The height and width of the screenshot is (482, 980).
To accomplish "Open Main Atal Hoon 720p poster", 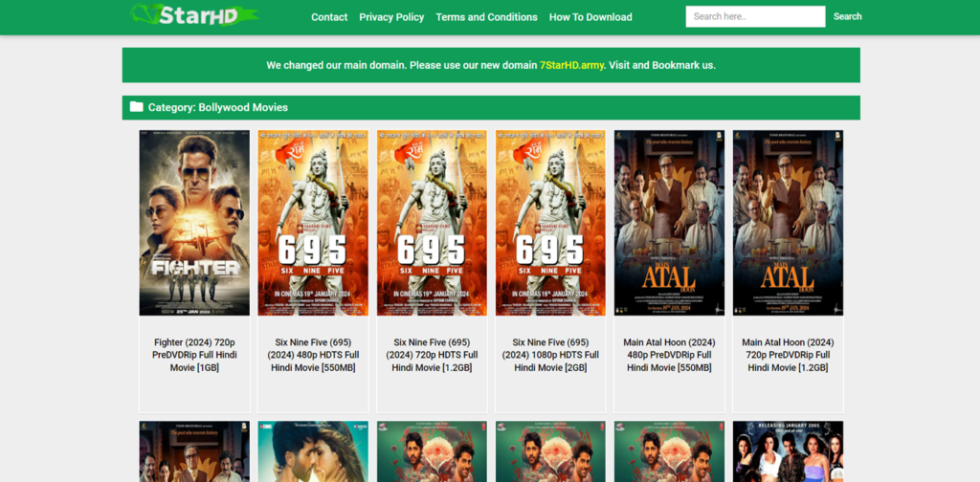I will pyautogui.click(x=789, y=223).
